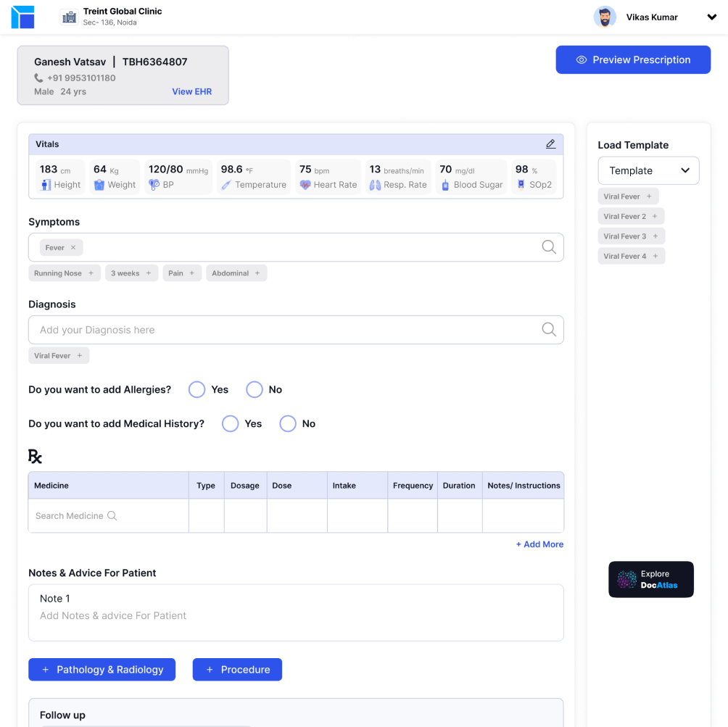Click the Heart Rate vitals icon
The height and width of the screenshot is (727, 728).
pos(305,185)
